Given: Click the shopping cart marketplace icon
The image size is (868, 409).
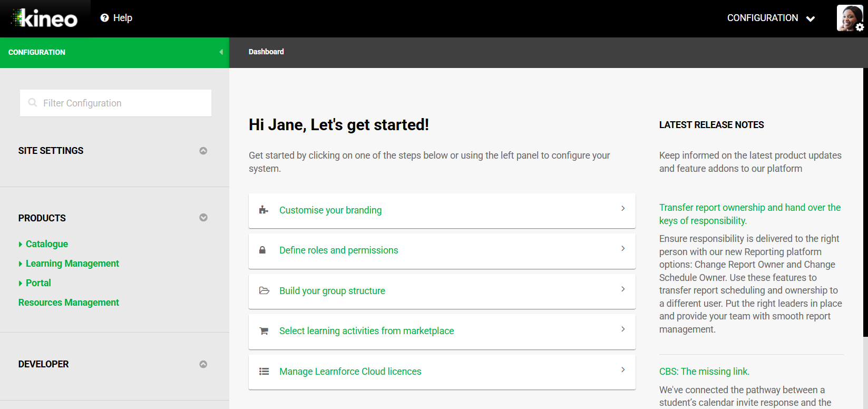Looking at the screenshot, I should (x=264, y=331).
